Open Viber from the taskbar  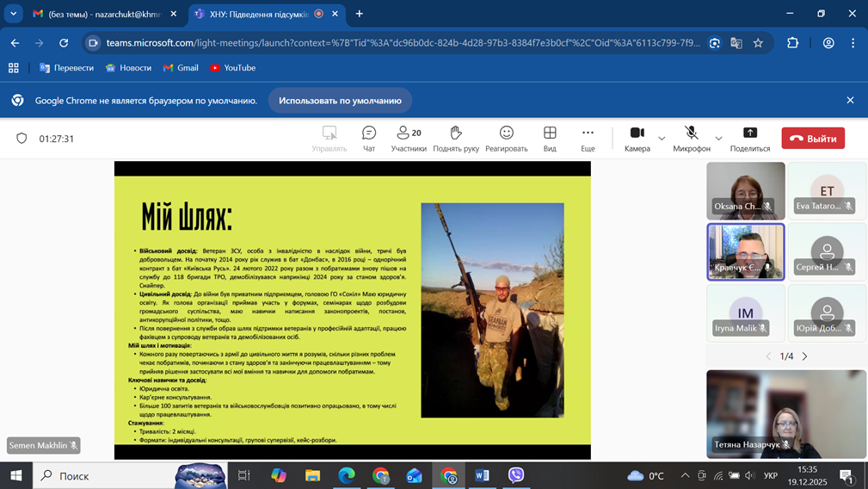(516, 475)
